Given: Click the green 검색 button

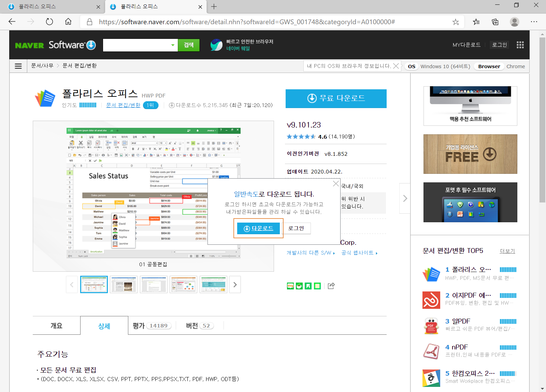Looking at the screenshot, I should [189, 45].
